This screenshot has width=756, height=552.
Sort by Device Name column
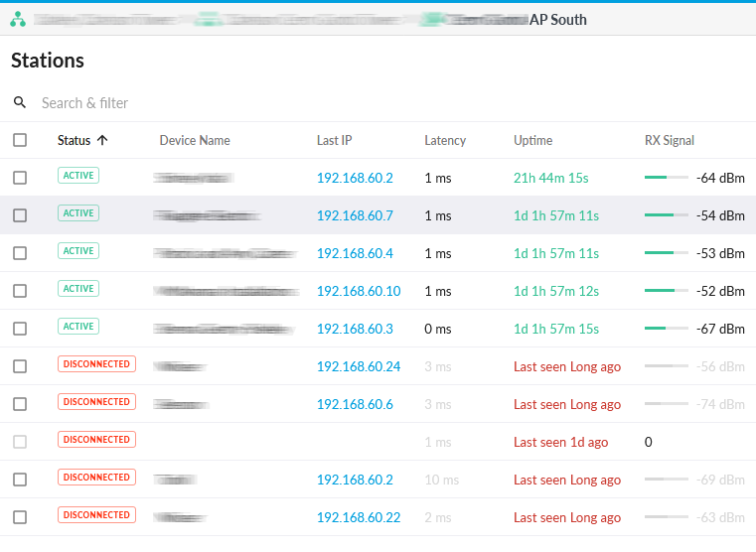(195, 140)
